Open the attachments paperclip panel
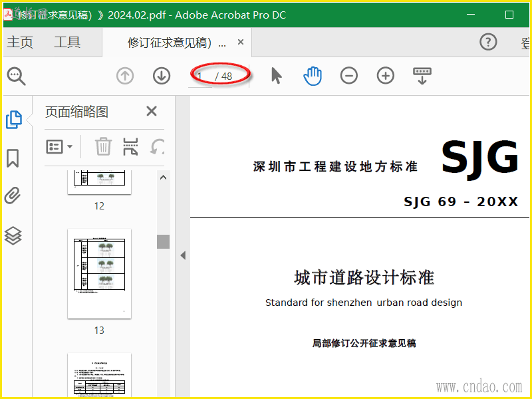532x399 pixels. pyautogui.click(x=13, y=196)
